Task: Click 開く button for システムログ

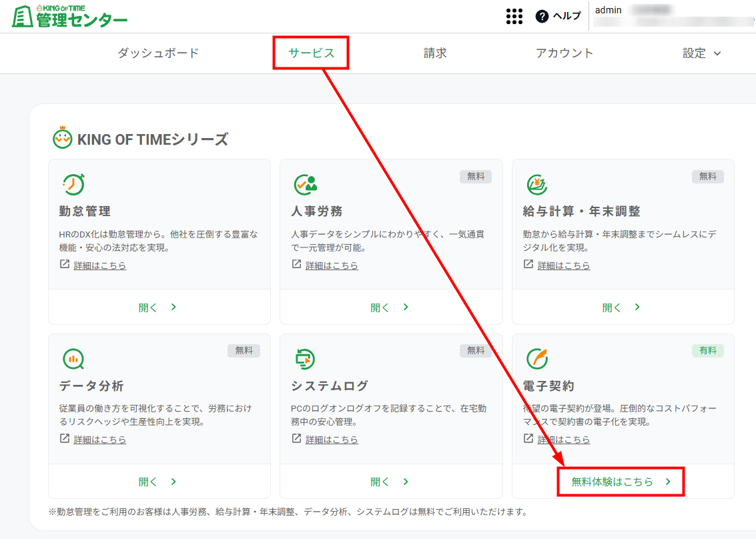Action: (391, 481)
